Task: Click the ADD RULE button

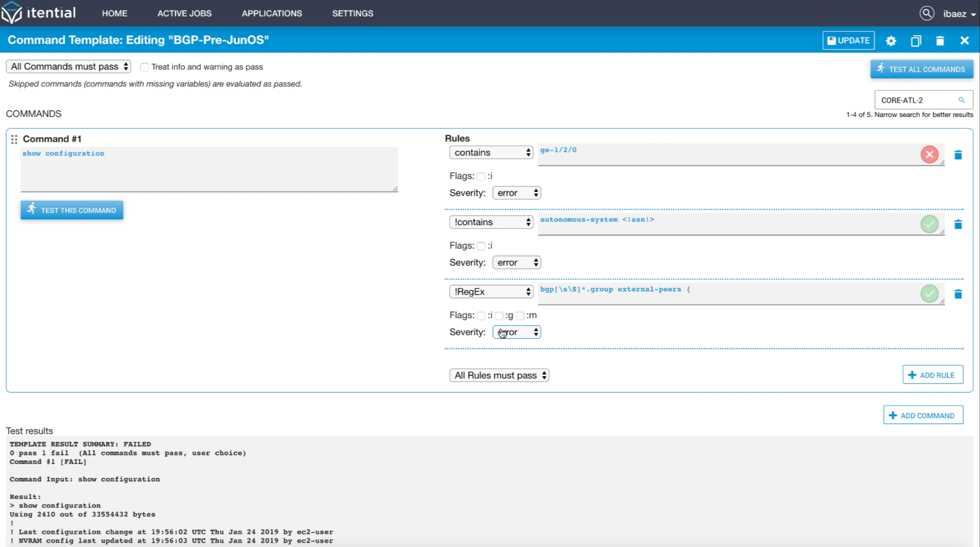Action: coord(932,375)
